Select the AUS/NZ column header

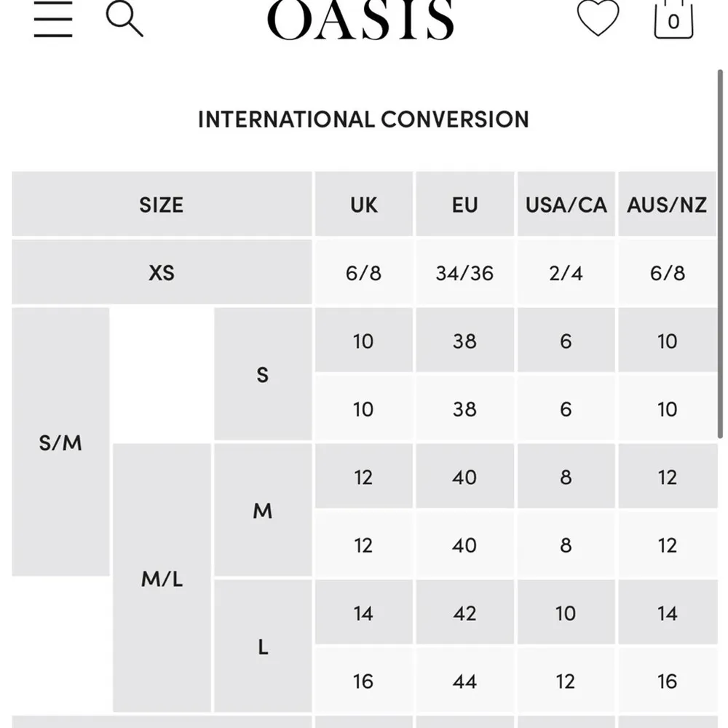coord(667,205)
